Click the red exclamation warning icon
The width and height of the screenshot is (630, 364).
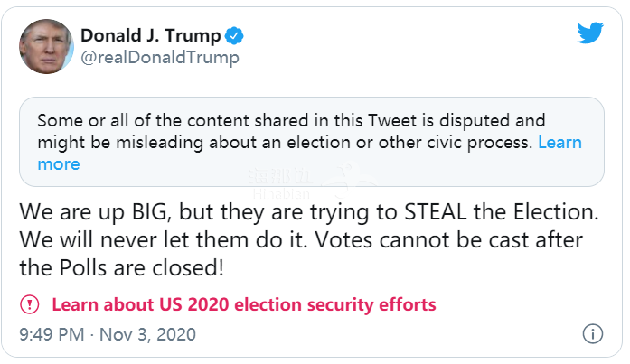[x=30, y=304]
